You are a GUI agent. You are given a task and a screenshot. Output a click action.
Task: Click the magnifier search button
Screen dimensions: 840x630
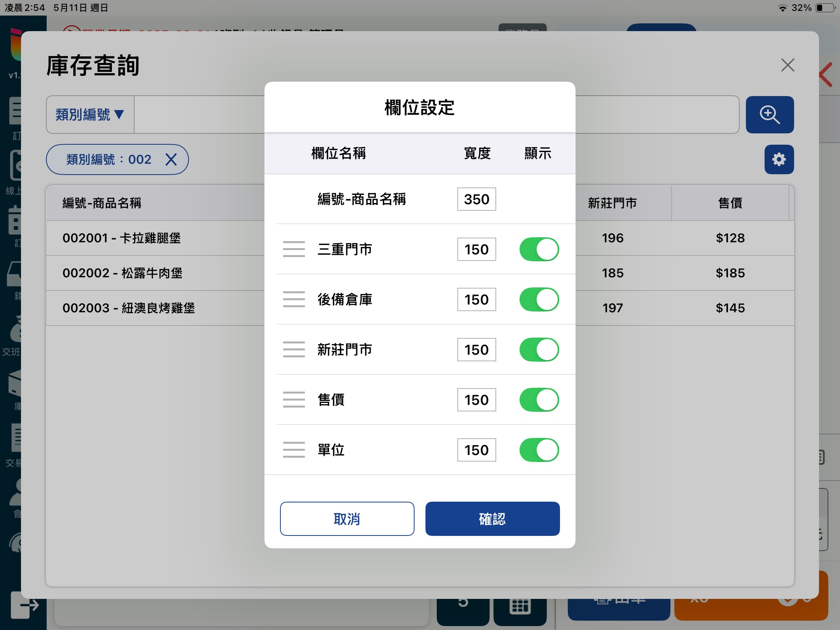(x=769, y=115)
